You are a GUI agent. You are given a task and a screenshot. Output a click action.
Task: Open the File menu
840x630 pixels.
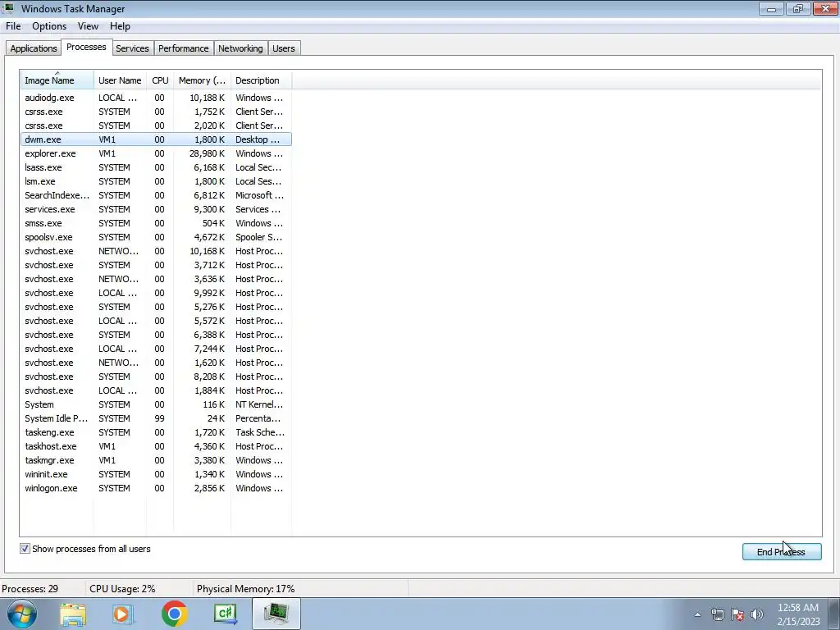(x=13, y=26)
